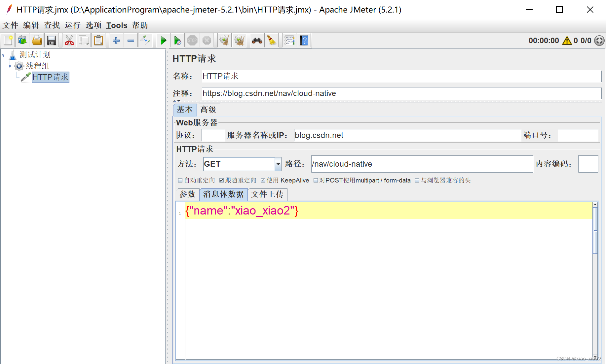Switch to the 高级 tab
The width and height of the screenshot is (606, 364).
208,110
